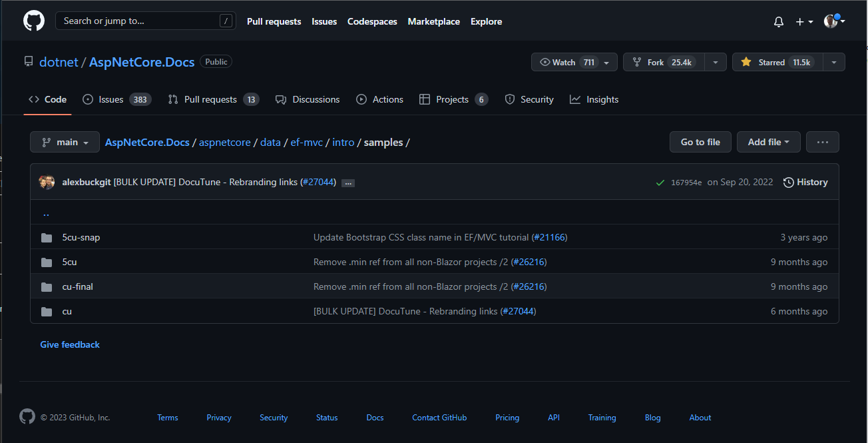Open the three-dot more options button
Viewport: 868px width, 443px height.
click(823, 142)
